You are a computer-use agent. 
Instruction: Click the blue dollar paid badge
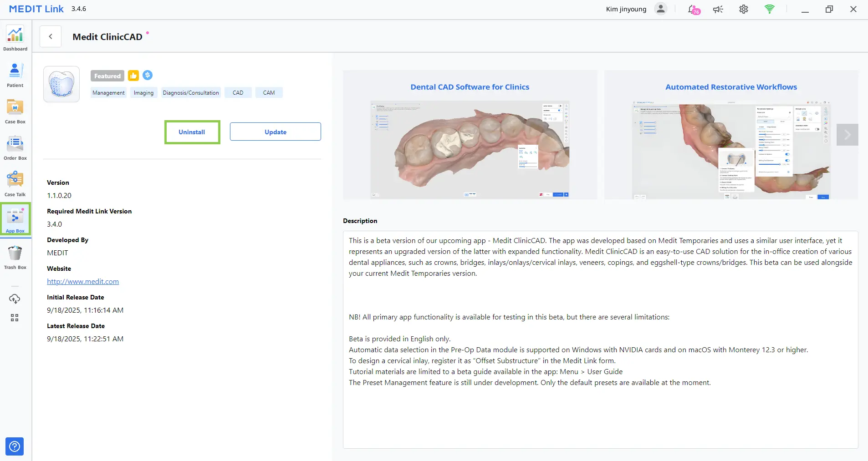148,75
